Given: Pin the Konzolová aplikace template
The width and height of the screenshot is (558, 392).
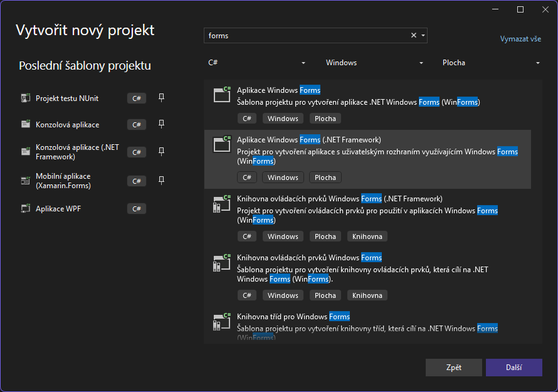Looking at the screenshot, I should pyautogui.click(x=161, y=124).
